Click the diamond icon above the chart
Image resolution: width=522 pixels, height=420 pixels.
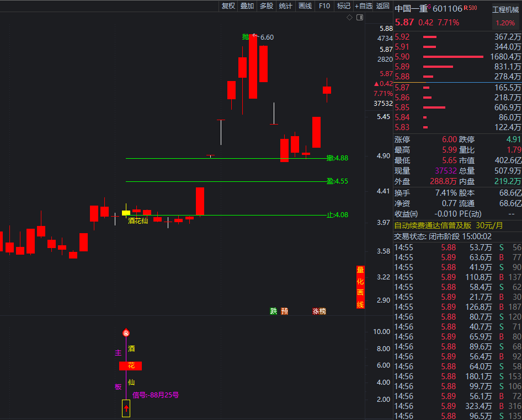(349, 18)
